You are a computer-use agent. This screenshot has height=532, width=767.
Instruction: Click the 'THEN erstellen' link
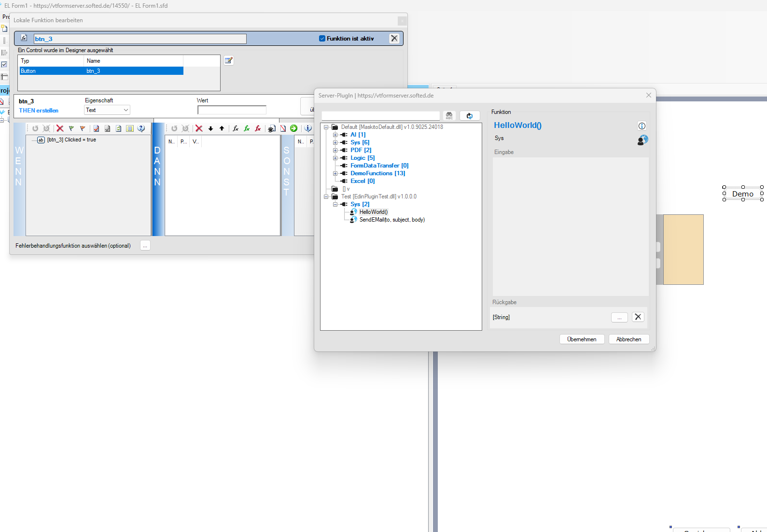[39, 111]
